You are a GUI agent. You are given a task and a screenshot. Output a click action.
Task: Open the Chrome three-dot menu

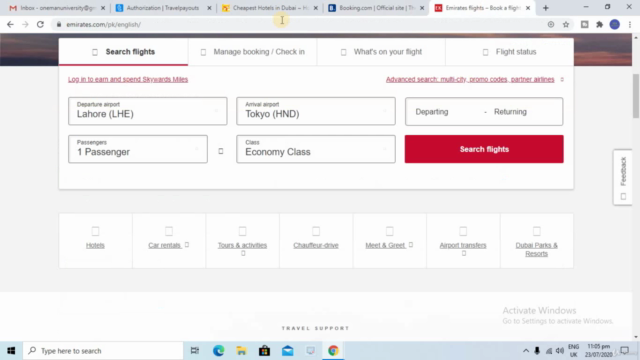pyautogui.click(x=630, y=24)
